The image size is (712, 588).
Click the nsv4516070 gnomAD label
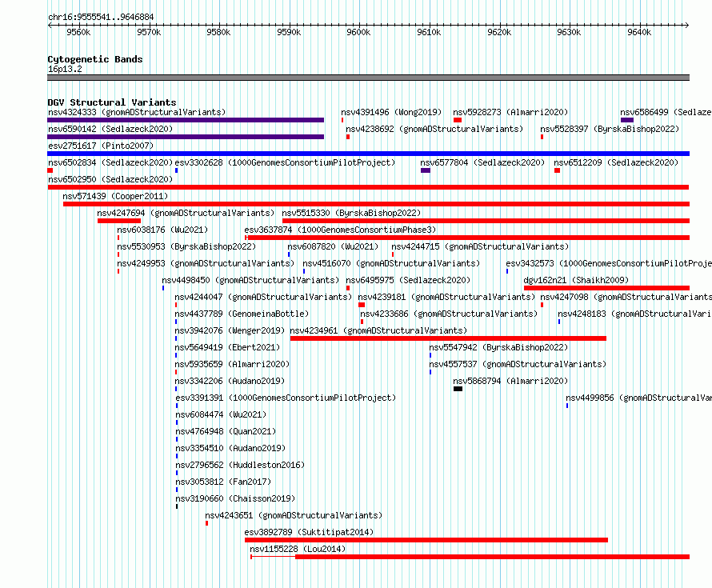391,263
